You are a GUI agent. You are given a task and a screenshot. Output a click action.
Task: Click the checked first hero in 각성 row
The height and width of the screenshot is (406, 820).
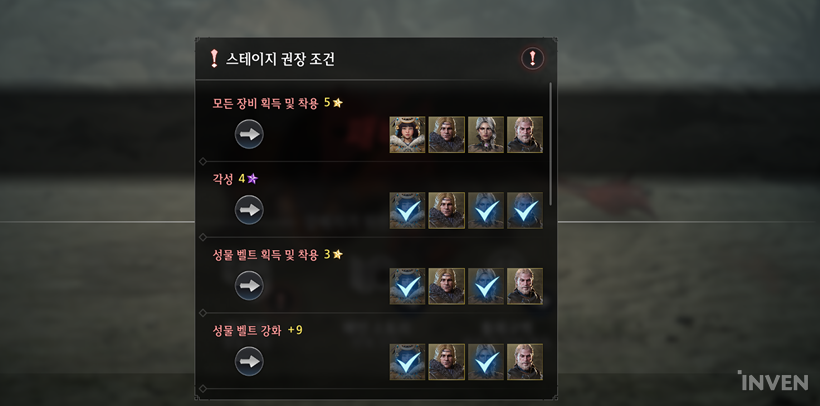[407, 210]
